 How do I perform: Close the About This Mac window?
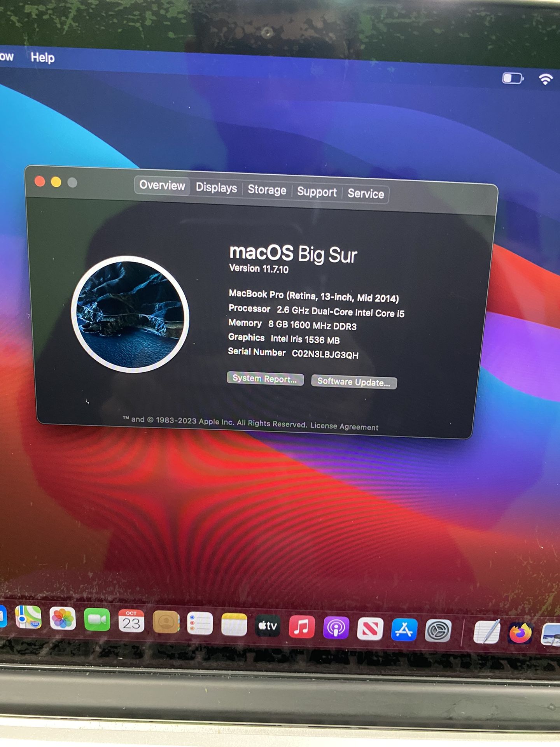[x=40, y=181]
